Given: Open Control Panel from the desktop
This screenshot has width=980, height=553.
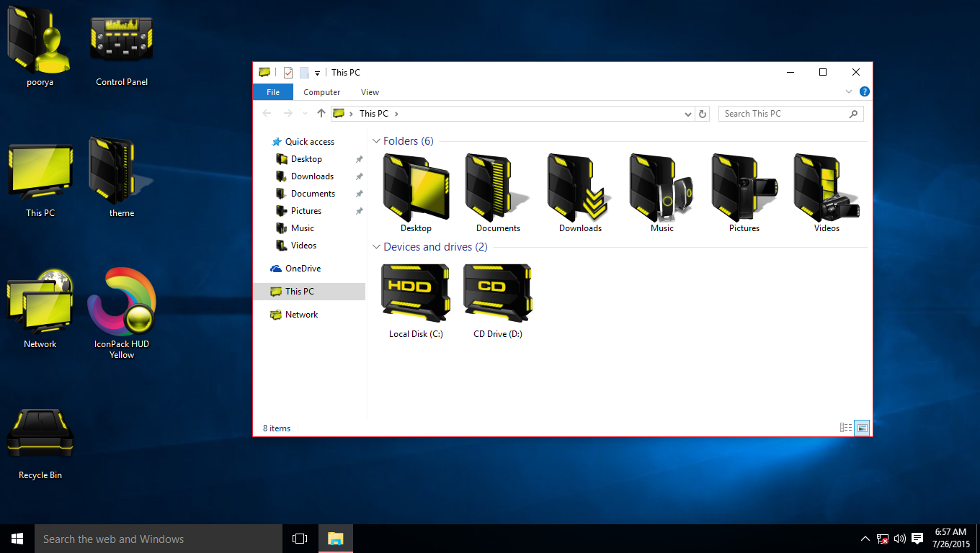Looking at the screenshot, I should [x=121, y=40].
